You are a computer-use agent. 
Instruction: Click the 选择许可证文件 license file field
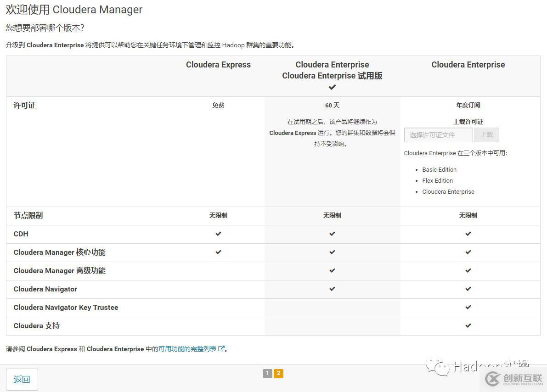click(x=439, y=135)
